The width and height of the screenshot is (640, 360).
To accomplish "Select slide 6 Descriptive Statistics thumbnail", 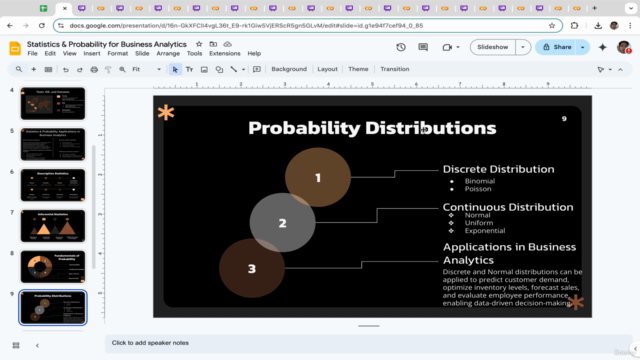I will tap(53, 185).
